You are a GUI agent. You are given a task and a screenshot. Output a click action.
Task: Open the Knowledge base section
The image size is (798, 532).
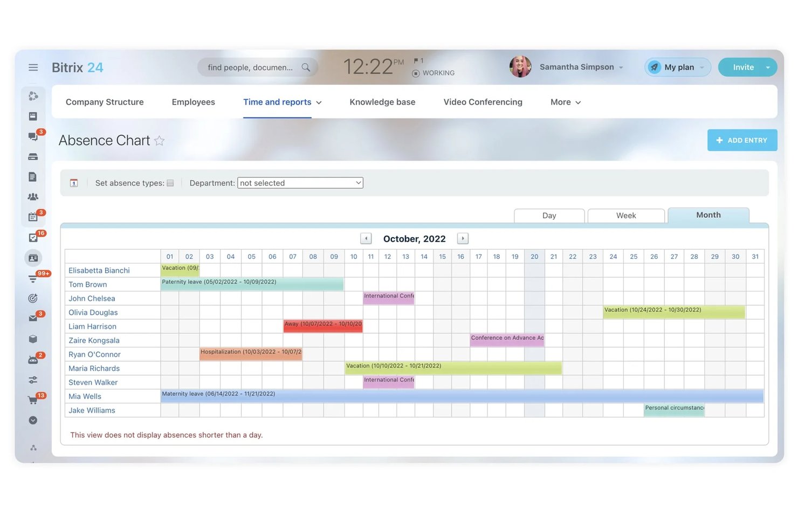click(x=382, y=102)
